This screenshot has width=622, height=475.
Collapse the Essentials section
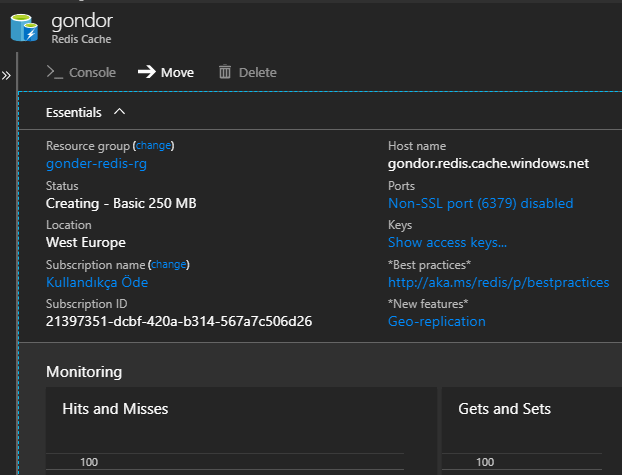(119, 112)
